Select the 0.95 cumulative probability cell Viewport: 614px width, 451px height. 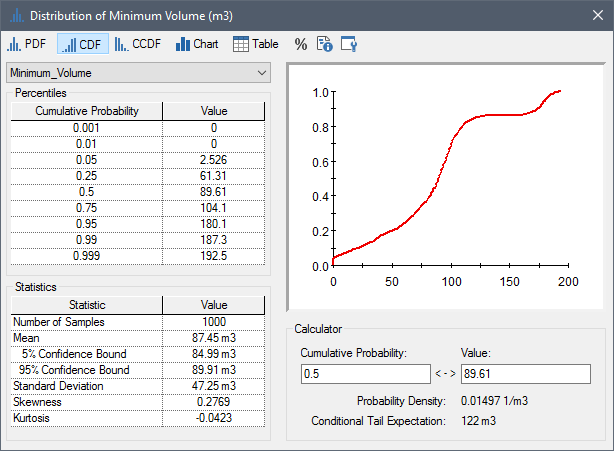point(87,224)
